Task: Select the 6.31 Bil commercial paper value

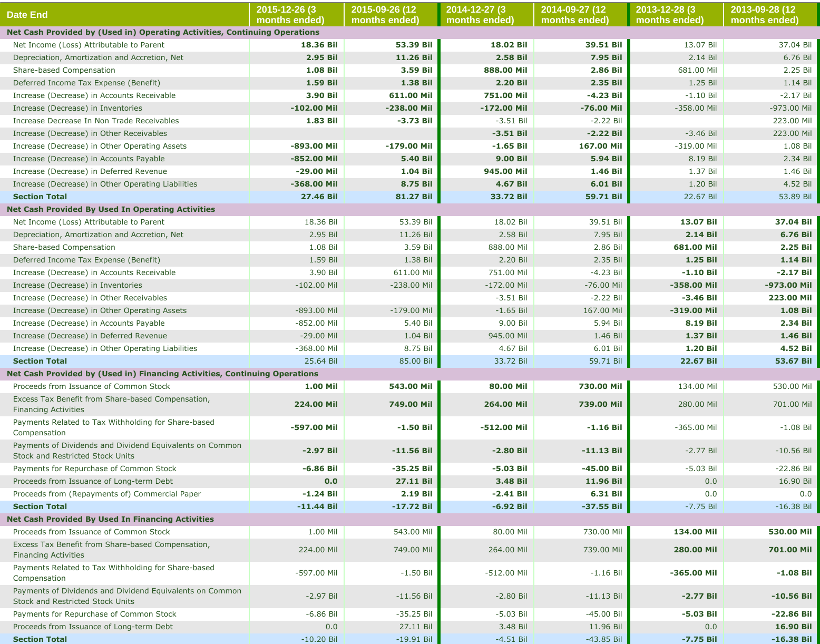Action: tap(606, 494)
